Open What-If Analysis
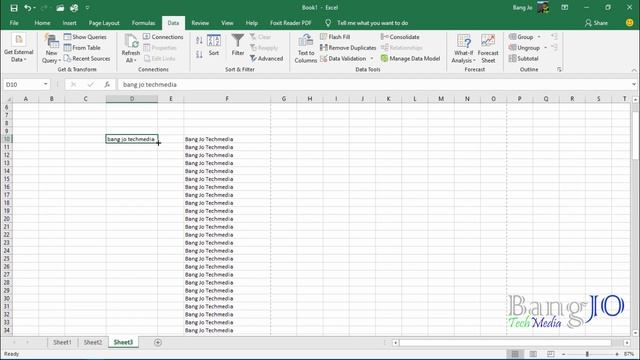 tap(463, 49)
